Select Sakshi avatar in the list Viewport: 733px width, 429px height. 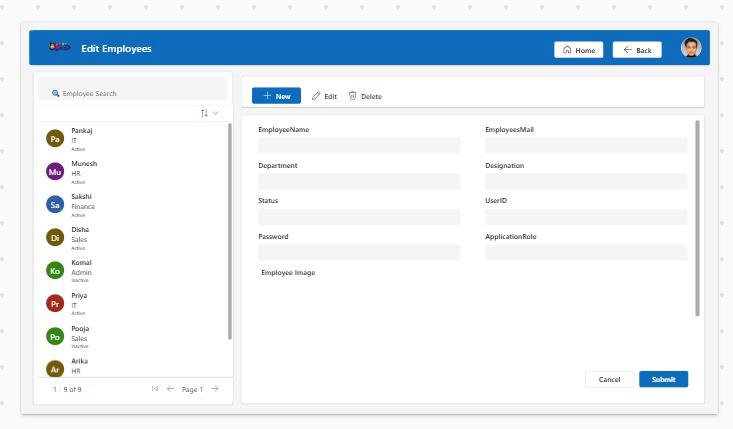click(55, 205)
